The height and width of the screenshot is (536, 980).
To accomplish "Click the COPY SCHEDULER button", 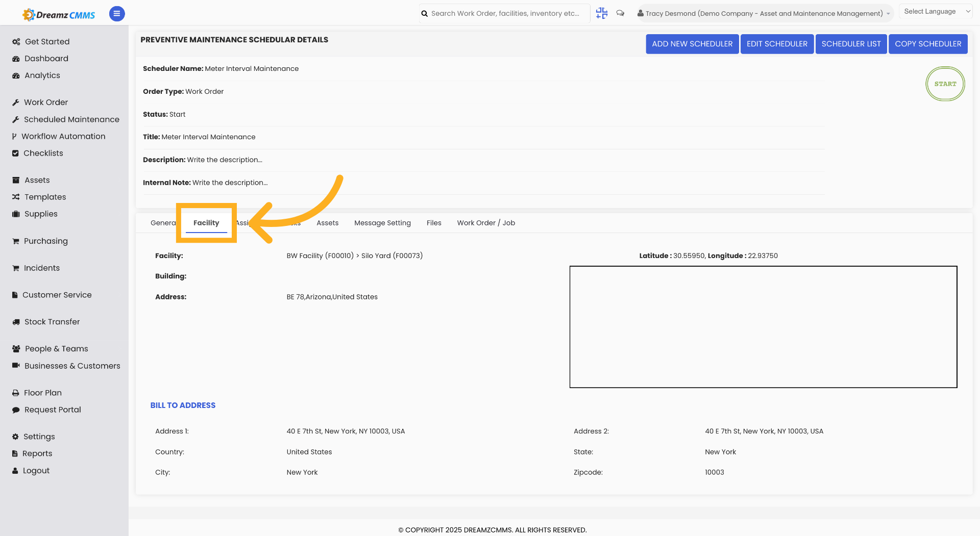I will coord(928,44).
